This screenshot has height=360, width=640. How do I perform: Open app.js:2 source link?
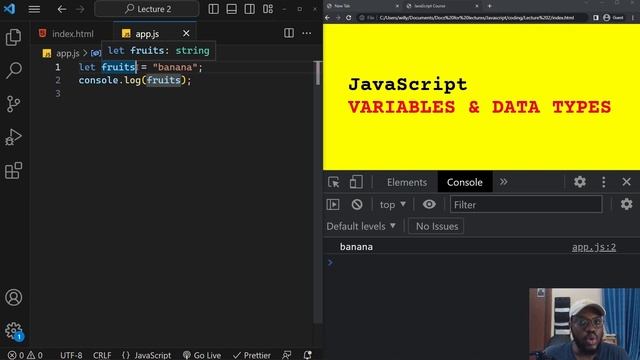point(593,247)
